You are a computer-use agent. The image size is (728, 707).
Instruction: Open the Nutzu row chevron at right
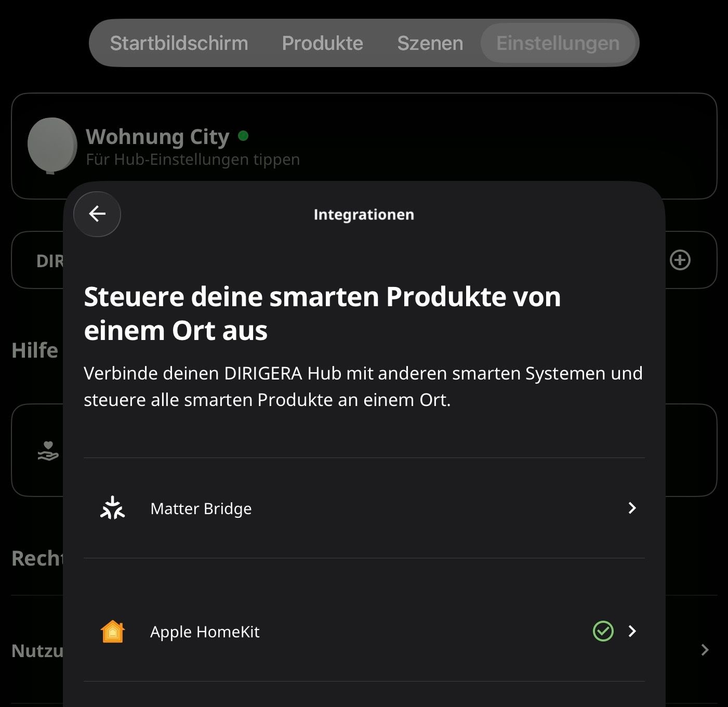[x=705, y=650]
